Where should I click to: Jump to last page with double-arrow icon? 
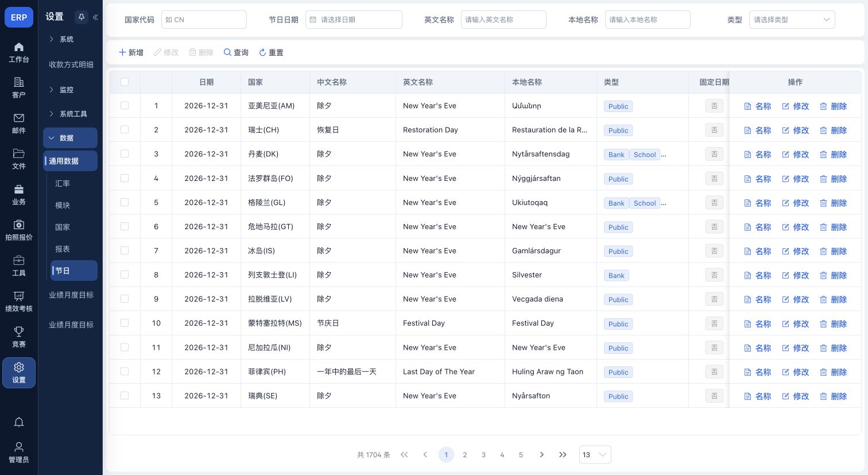click(563, 455)
